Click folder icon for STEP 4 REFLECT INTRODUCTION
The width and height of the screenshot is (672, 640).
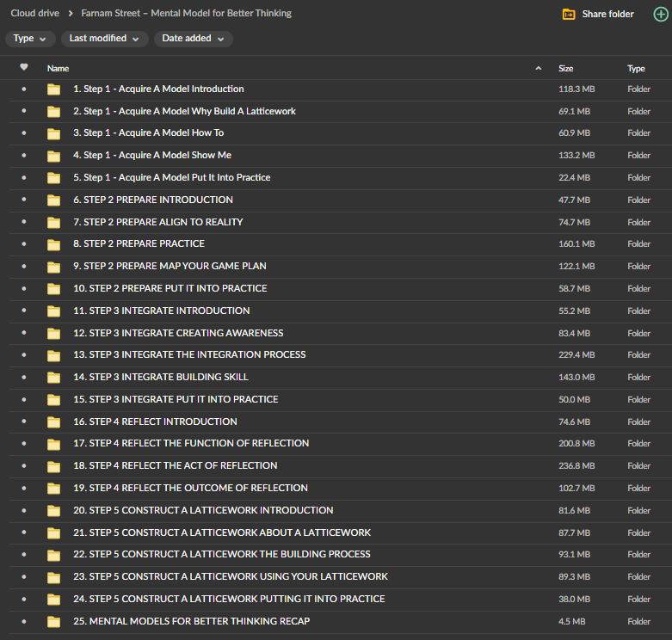pyautogui.click(x=54, y=422)
